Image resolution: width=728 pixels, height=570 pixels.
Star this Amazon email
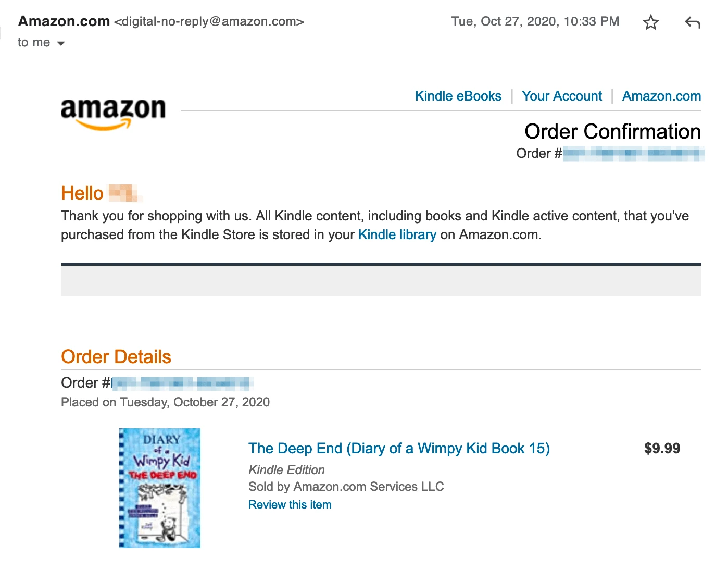650,22
